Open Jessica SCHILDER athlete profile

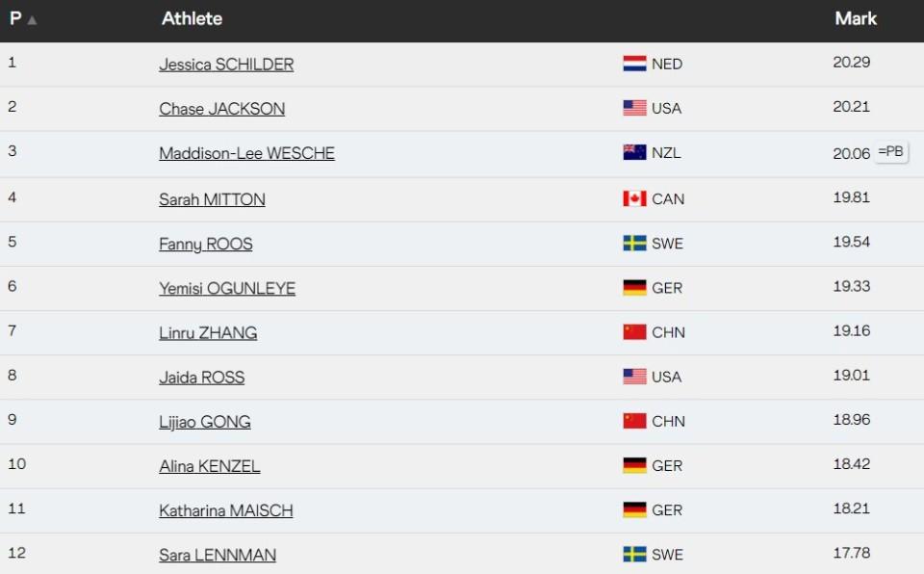[226, 65]
